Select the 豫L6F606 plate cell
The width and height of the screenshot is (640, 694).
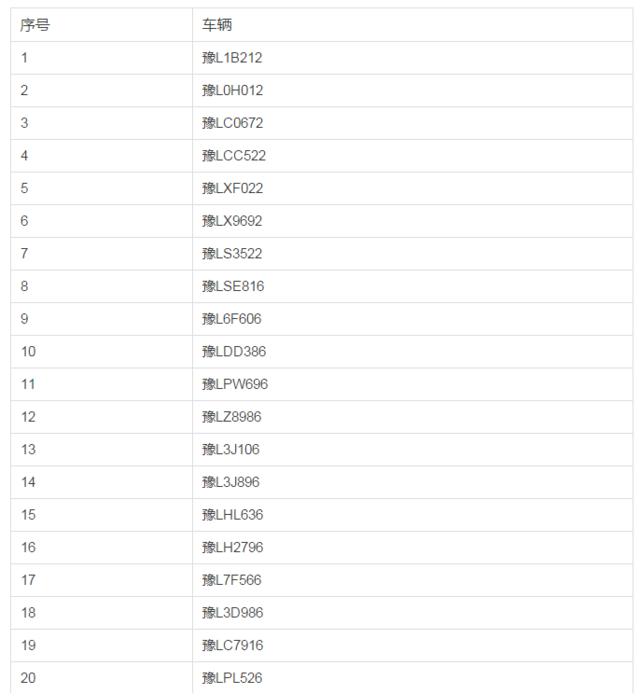(x=232, y=319)
